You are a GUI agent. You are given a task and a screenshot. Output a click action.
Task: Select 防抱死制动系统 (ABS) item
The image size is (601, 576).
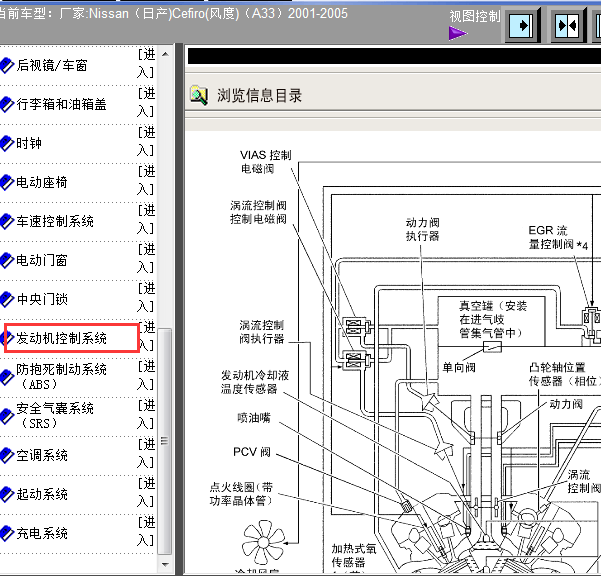tap(61, 377)
